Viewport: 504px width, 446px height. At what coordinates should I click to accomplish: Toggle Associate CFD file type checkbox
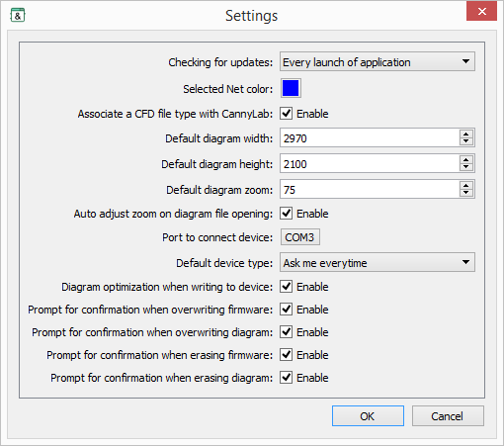tap(286, 114)
